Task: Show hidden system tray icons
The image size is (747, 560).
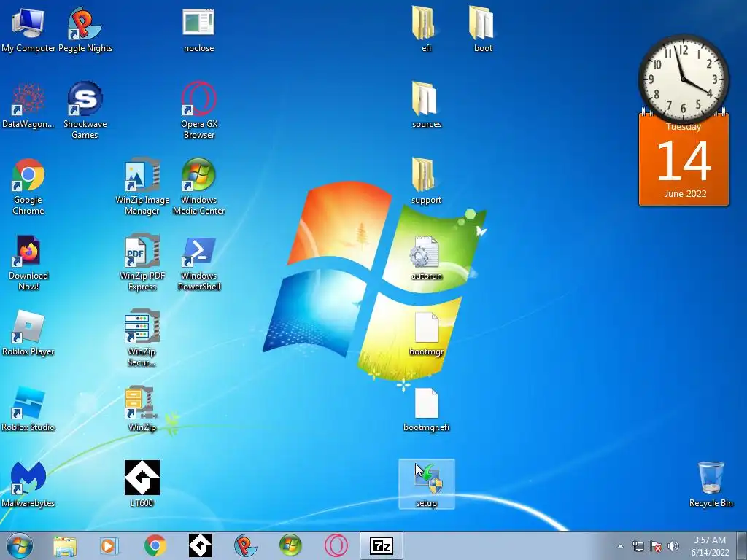Action: coord(620,546)
